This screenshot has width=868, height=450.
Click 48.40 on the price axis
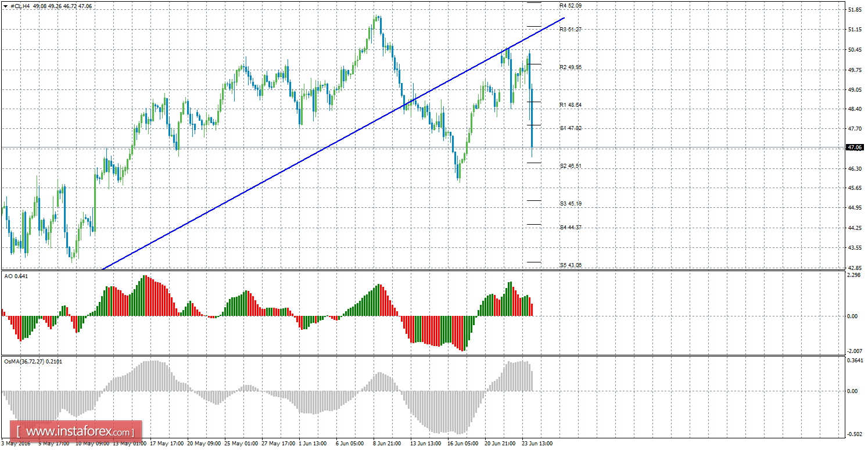coord(855,109)
